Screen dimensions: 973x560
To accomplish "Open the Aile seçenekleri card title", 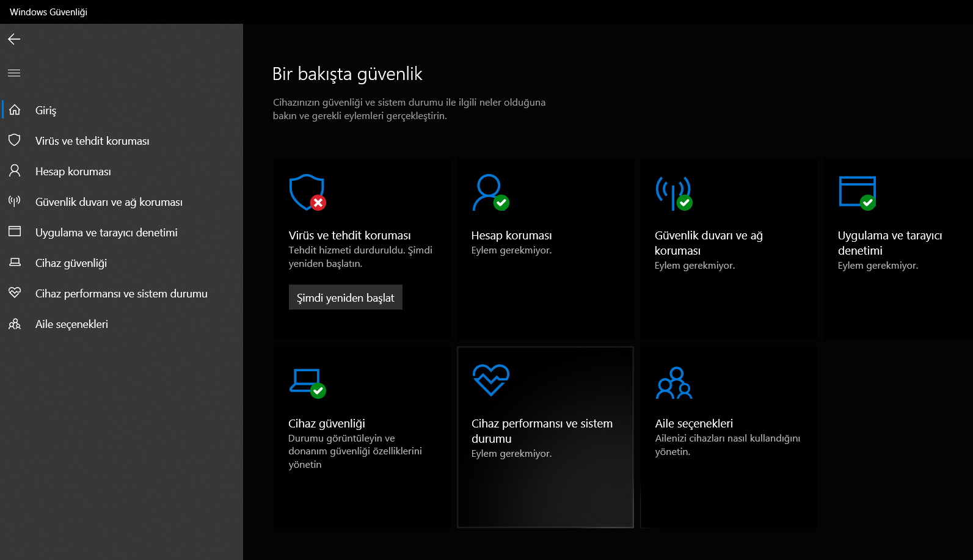I will (x=694, y=423).
